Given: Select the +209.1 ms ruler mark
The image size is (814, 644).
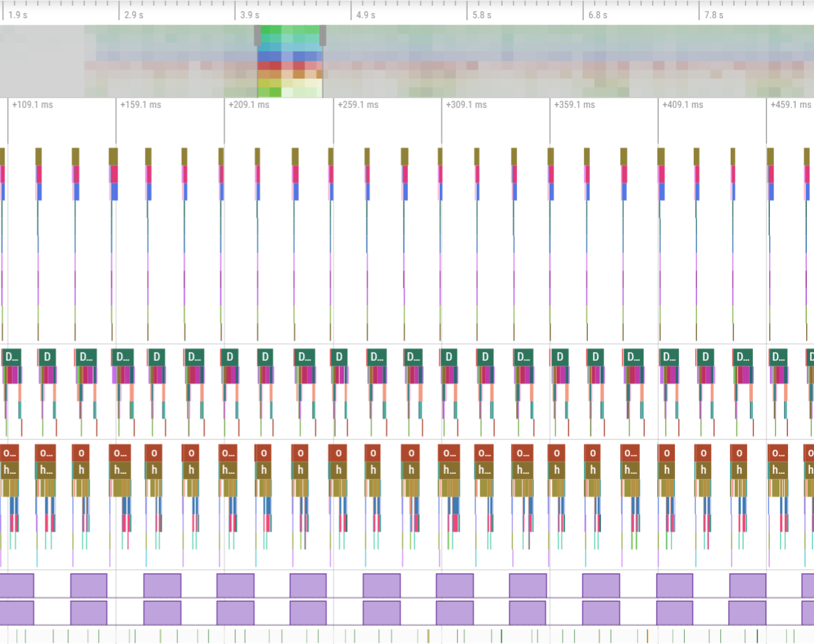Looking at the screenshot, I should coord(249,105).
